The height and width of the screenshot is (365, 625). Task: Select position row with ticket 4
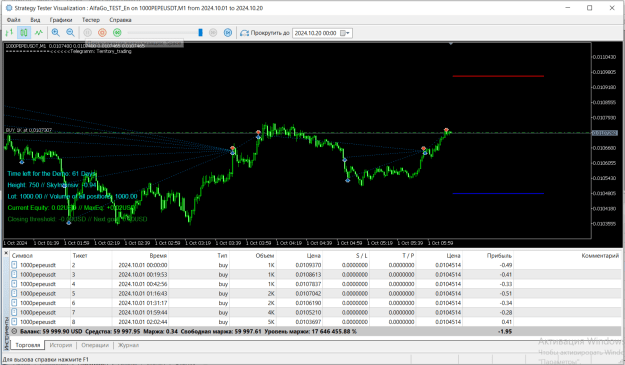[x=315, y=284]
